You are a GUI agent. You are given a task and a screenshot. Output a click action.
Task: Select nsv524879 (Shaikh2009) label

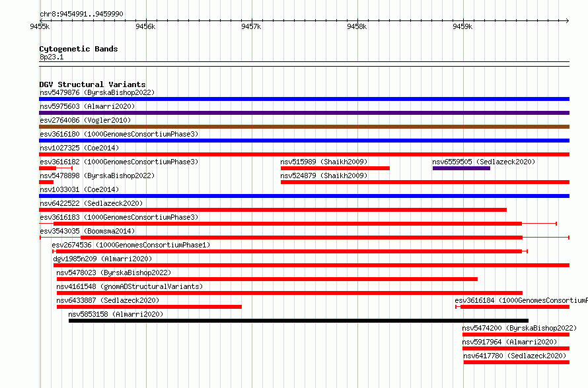click(324, 176)
